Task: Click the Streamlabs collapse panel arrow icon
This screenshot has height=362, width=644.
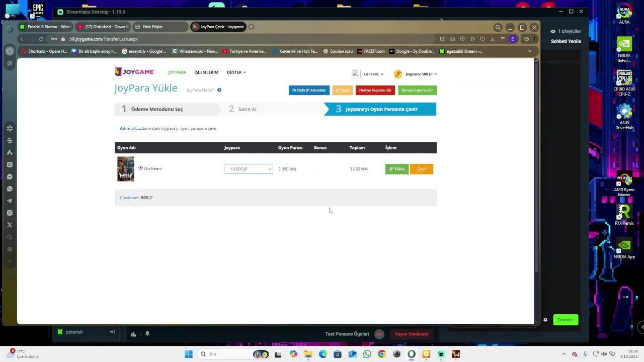Action: tap(112, 332)
